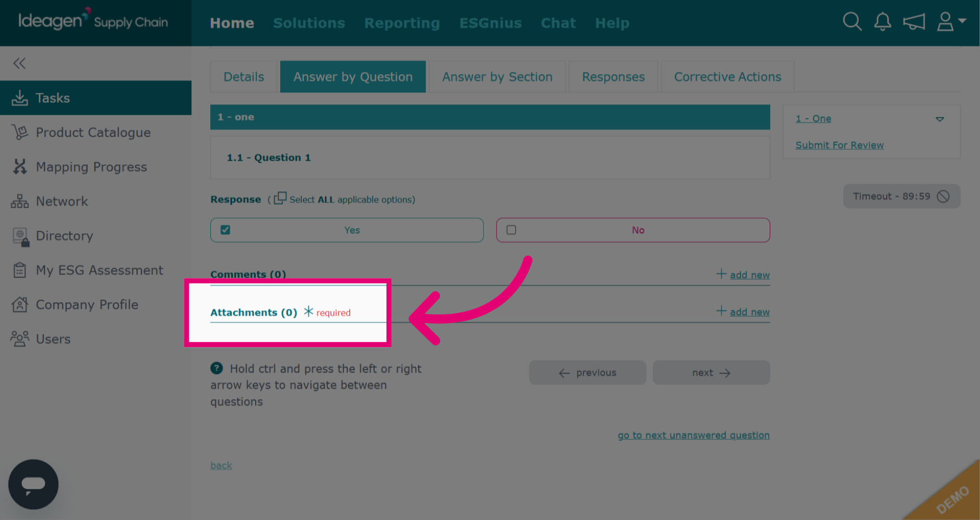Screen dimensions: 980x520
Task: Click the My ESG Assessment clipboard icon
Action: 19,270
